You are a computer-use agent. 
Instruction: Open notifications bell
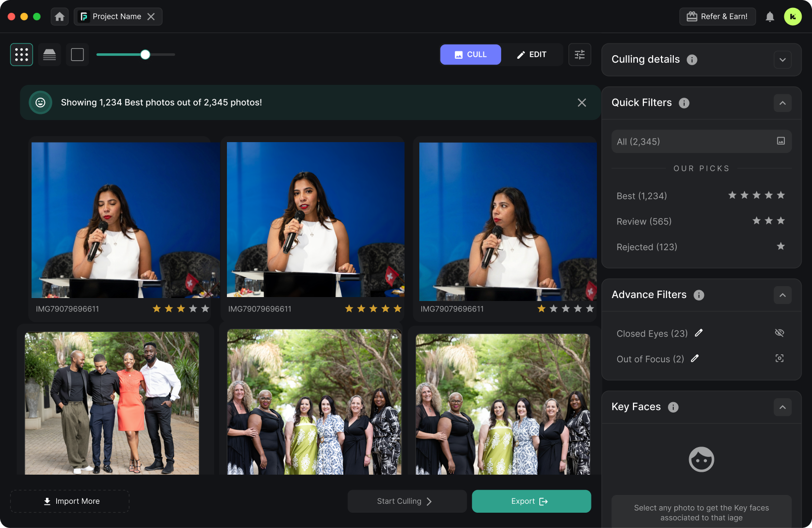point(770,17)
